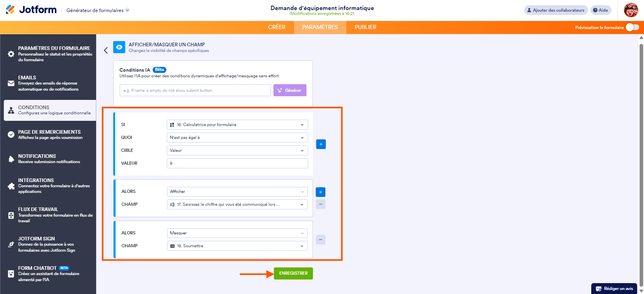Click Ajouter des collaborateurs
Image resolution: width=644 pixels, height=294 pixels.
pyautogui.click(x=556, y=10)
